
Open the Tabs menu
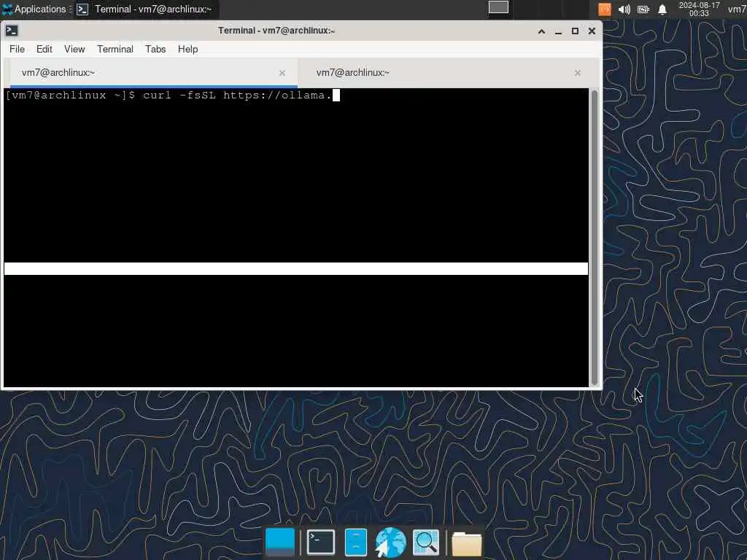tap(155, 49)
